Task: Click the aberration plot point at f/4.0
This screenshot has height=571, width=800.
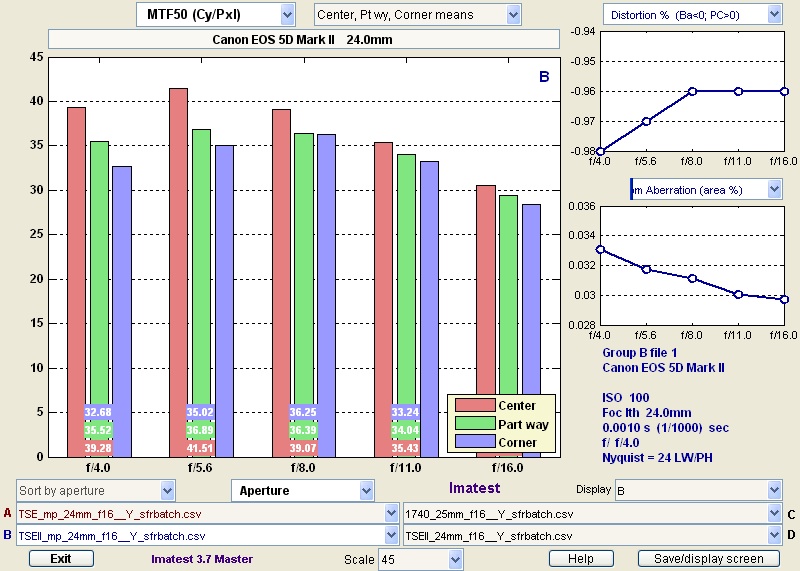Action: click(601, 250)
